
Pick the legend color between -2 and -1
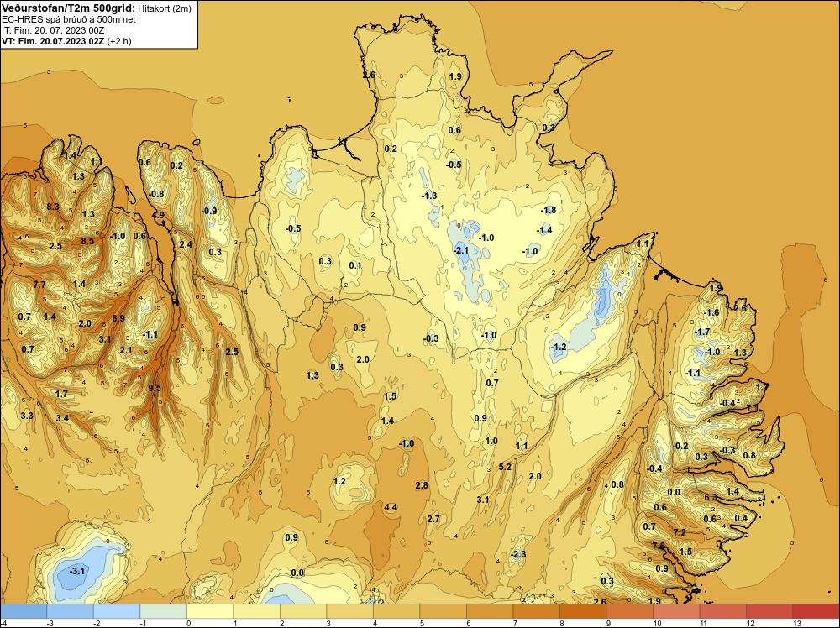point(116,611)
